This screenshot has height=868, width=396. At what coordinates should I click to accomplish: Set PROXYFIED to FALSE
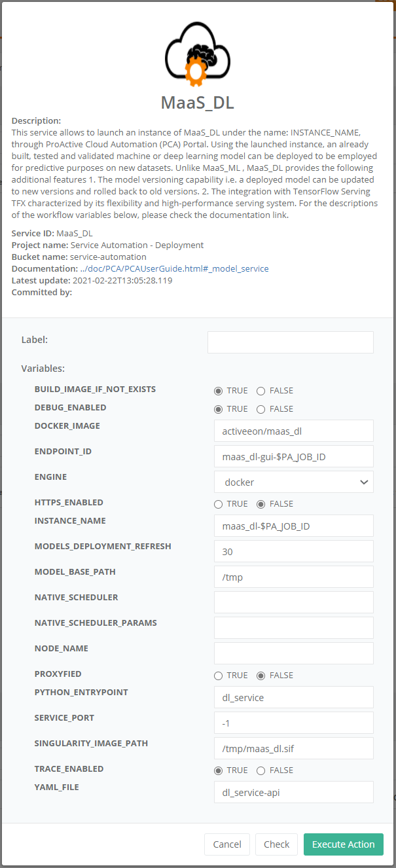pos(261,676)
